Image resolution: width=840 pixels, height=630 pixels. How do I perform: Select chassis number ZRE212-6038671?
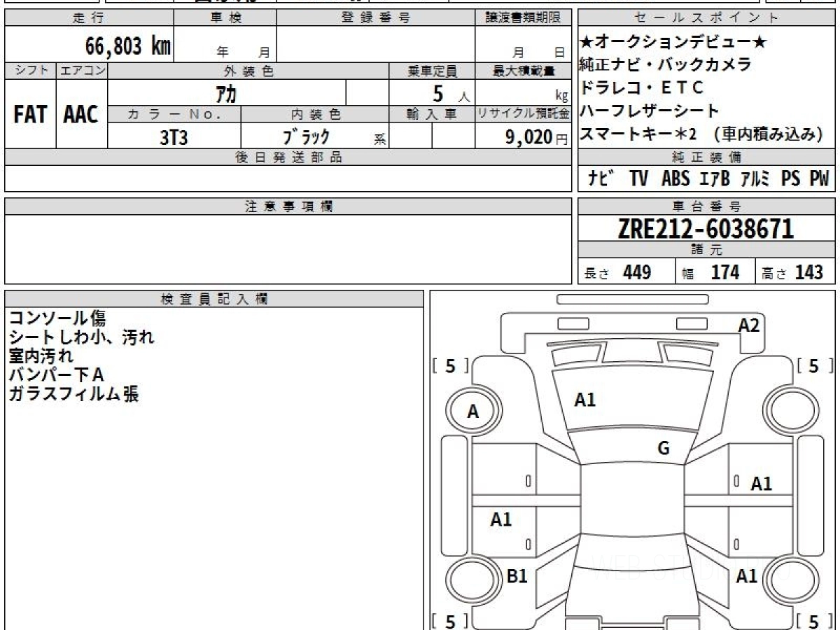tap(706, 228)
